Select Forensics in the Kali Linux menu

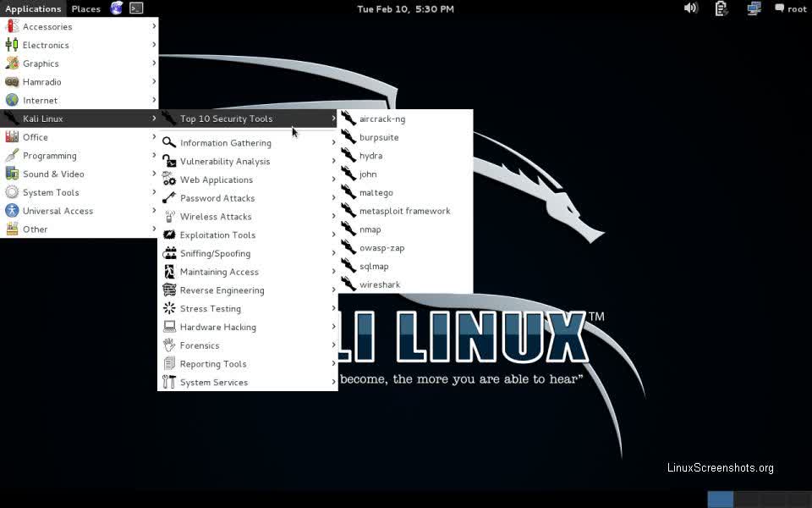pos(199,345)
